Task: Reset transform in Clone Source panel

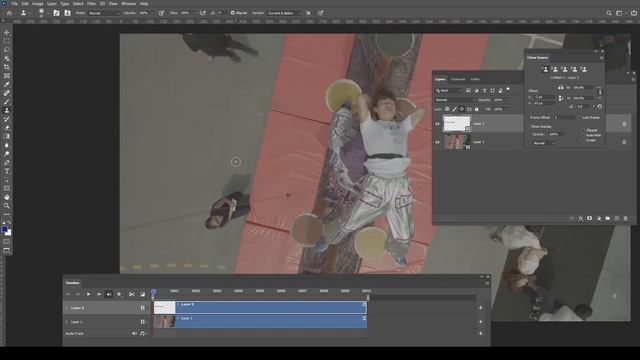Action: click(x=600, y=107)
